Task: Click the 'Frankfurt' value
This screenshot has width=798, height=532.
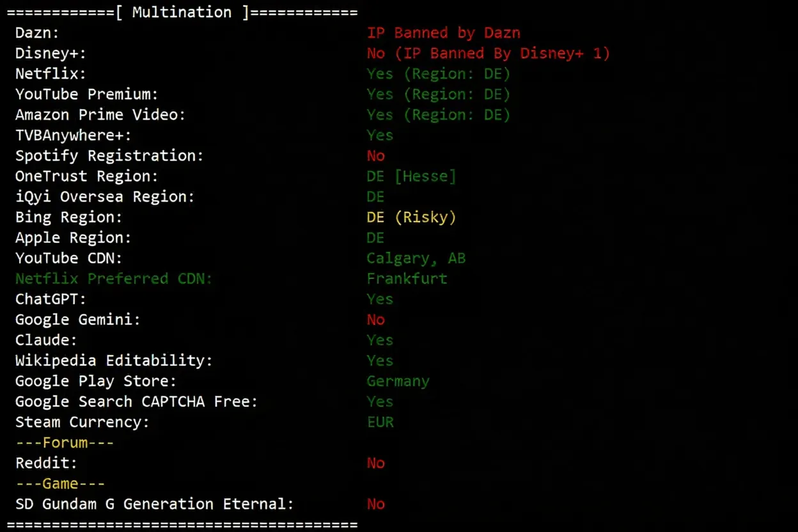Action: tap(407, 278)
